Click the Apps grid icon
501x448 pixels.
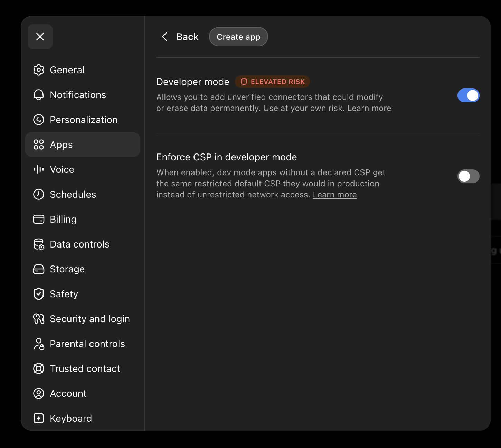pyautogui.click(x=39, y=144)
